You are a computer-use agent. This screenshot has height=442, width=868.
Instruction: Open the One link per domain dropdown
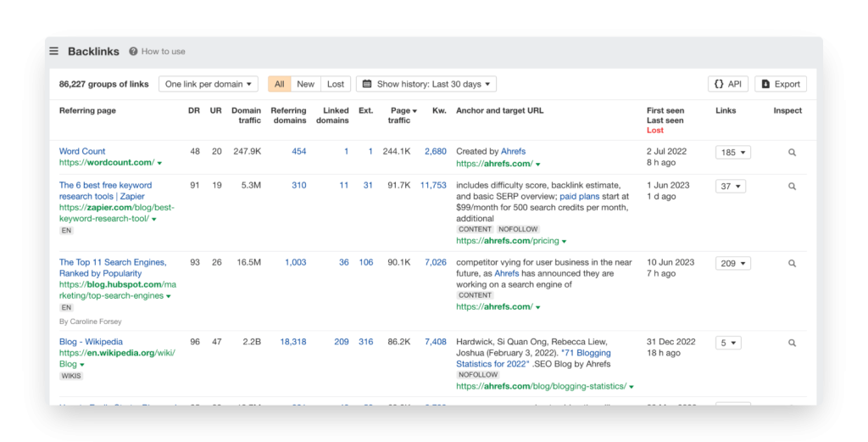[208, 84]
